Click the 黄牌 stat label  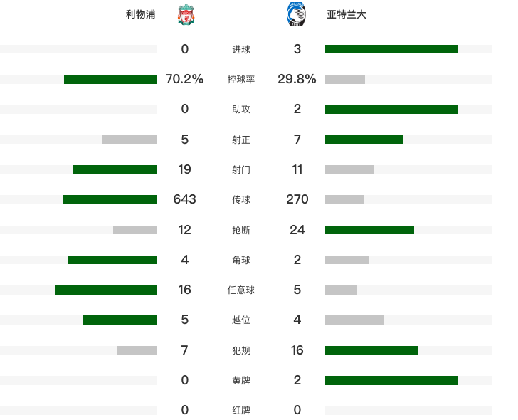[241, 381]
